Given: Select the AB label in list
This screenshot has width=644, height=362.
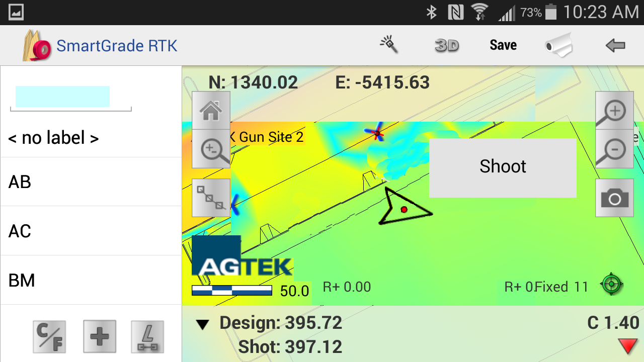Looking at the screenshot, I should (x=91, y=182).
